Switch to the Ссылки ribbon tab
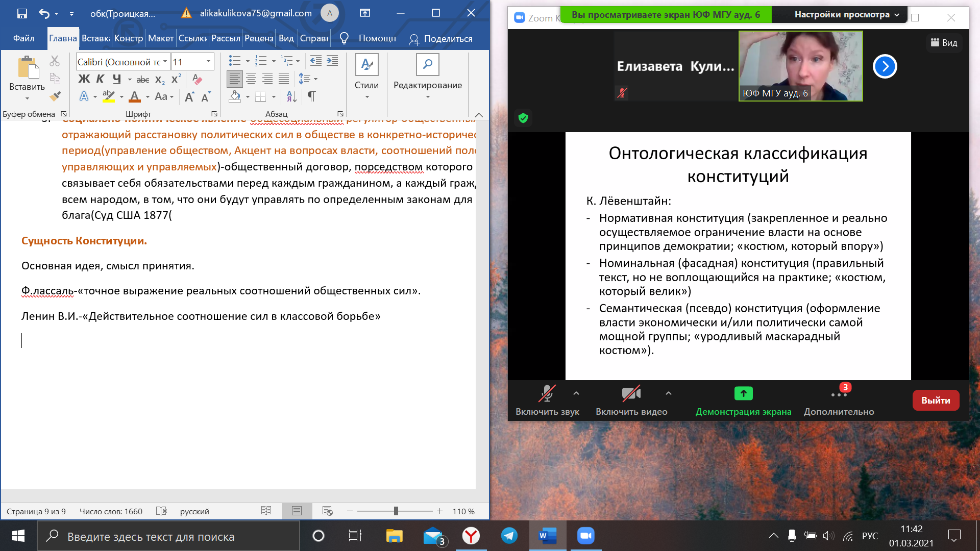Screen dimensions: 980x551 [x=192, y=38]
